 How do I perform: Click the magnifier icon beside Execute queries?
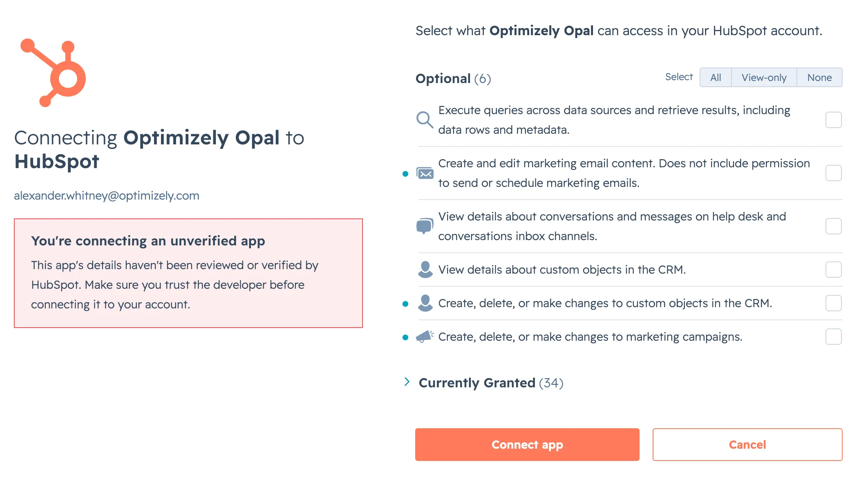click(x=425, y=120)
